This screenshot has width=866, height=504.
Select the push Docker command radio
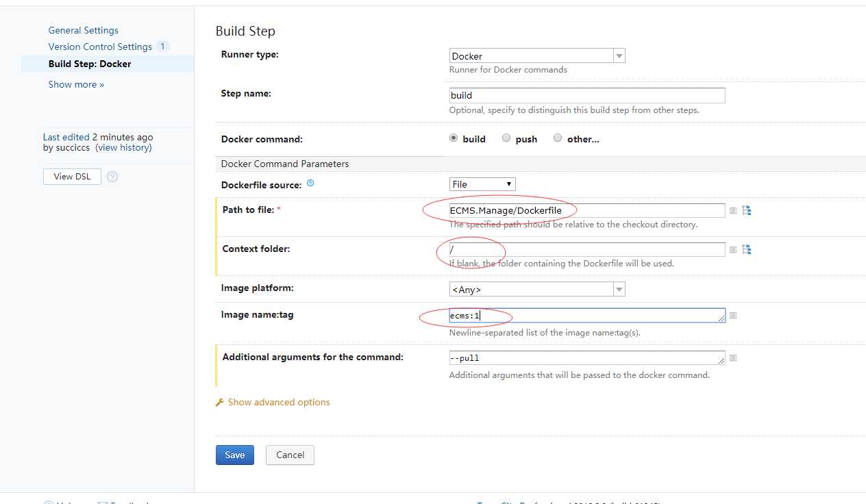[x=506, y=138]
